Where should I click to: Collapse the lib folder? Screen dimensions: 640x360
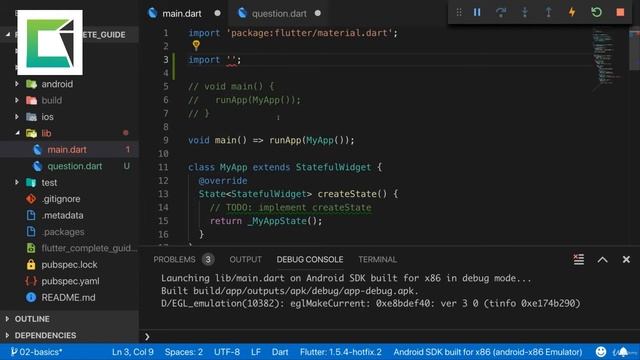[46, 133]
